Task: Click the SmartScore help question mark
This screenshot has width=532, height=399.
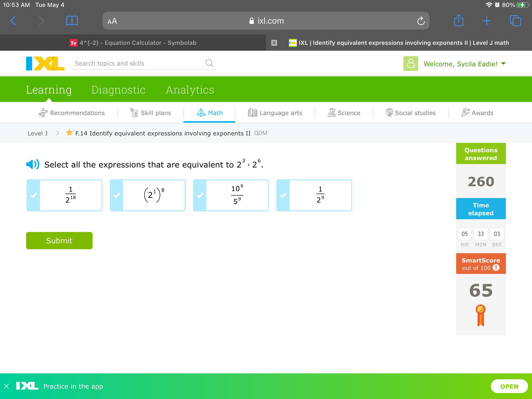Action: 496,268
